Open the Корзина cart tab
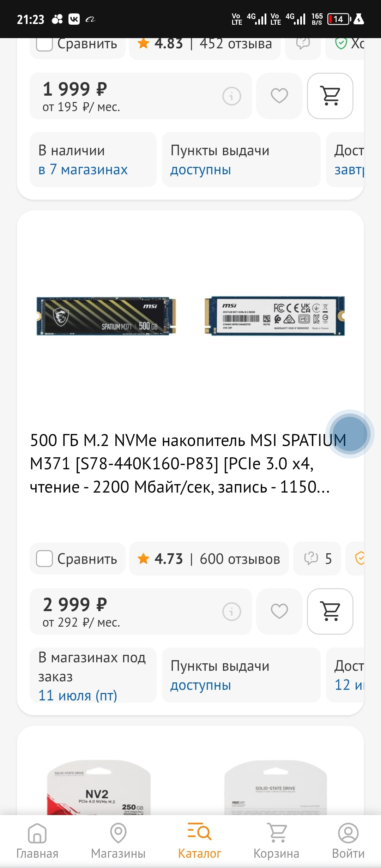The width and height of the screenshot is (381, 868). click(x=276, y=841)
